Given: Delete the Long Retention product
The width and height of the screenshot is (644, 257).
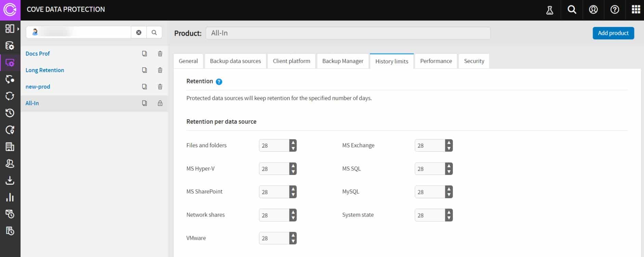Looking at the screenshot, I should click(160, 70).
